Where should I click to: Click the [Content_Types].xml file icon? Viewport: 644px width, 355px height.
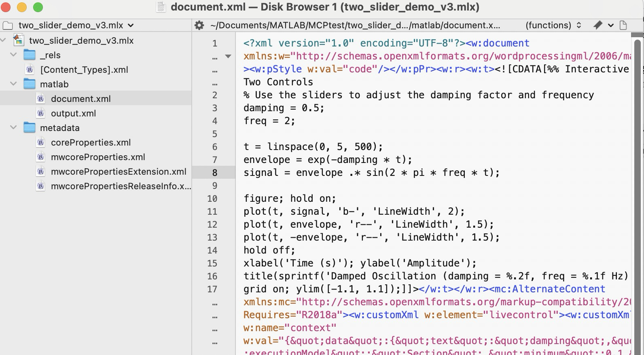[30, 70]
